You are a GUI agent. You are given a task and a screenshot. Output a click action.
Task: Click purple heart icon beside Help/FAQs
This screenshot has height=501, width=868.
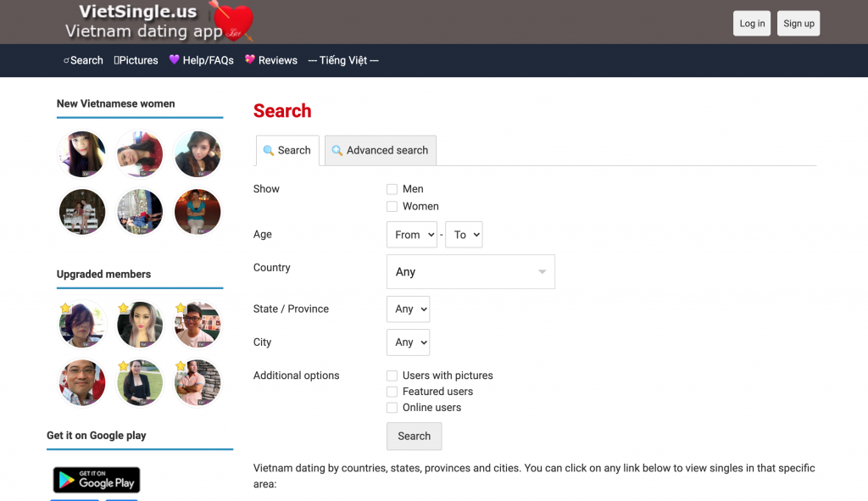[x=174, y=60]
